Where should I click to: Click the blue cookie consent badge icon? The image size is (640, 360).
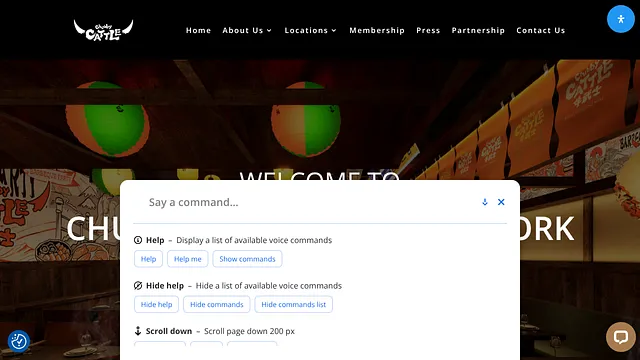(19, 341)
